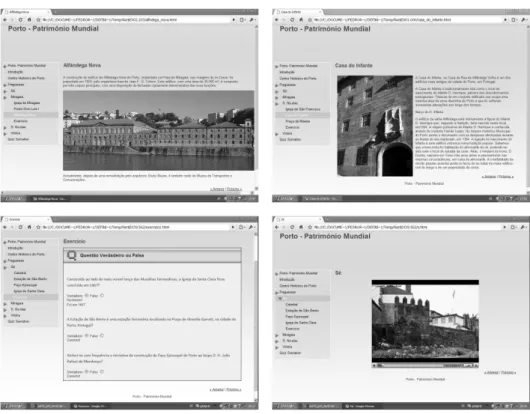The image size is (530, 414).
Task: Reload the Sé video page
Action: tap(292, 227)
